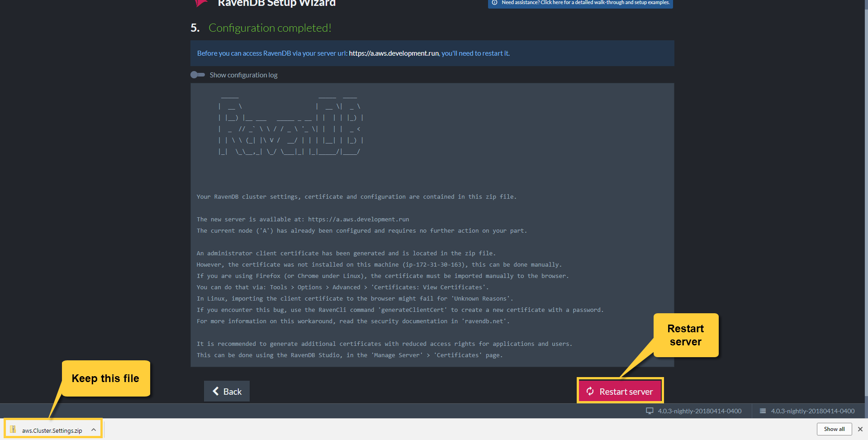Viewport: 868px width, 440px height.
Task: Click the left chevron icon on Back button
Action: tap(216, 391)
